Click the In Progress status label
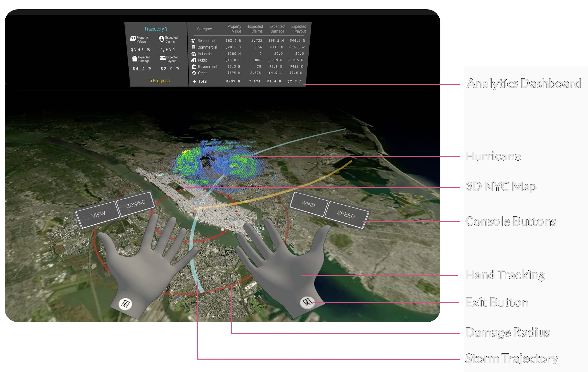Viewport: 588px width, 372px height. (159, 81)
